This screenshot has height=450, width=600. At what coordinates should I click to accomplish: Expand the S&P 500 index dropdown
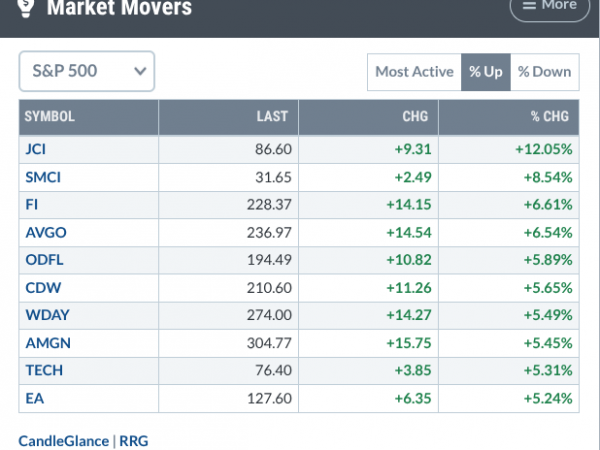87,71
